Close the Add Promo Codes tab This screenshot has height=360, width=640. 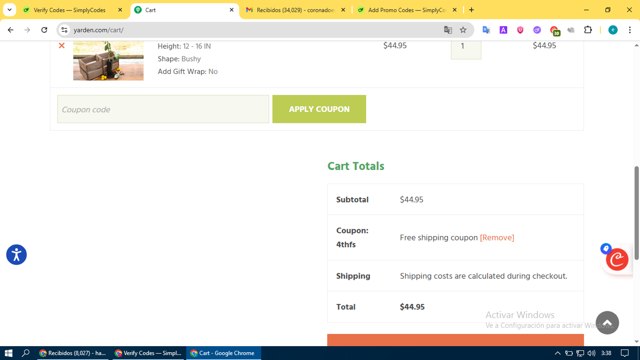coord(455,10)
